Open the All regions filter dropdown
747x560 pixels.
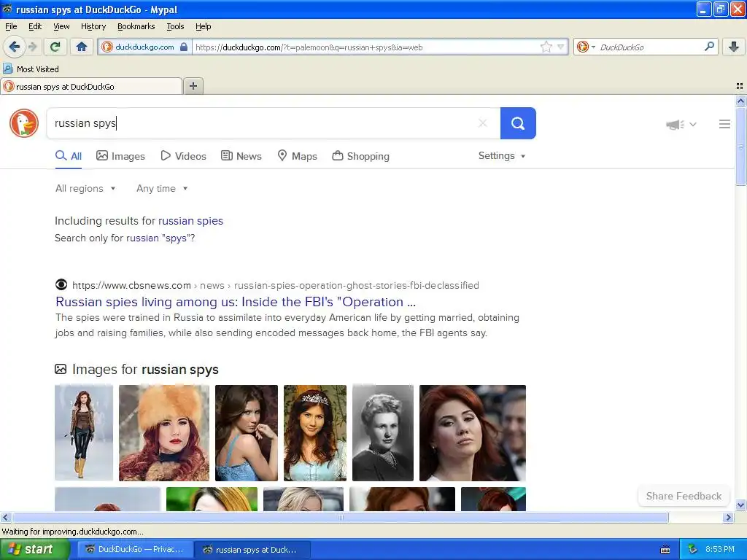[x=85, y=189]
